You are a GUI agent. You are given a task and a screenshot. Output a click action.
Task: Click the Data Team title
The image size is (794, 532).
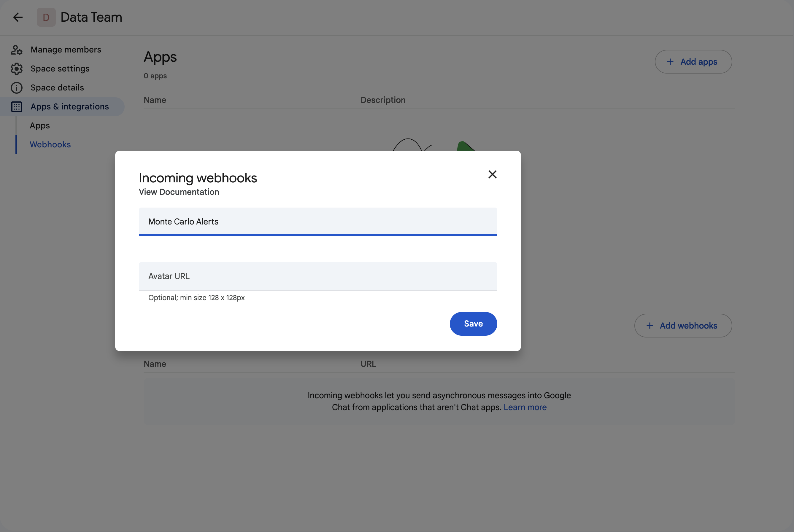click(91, 17)
